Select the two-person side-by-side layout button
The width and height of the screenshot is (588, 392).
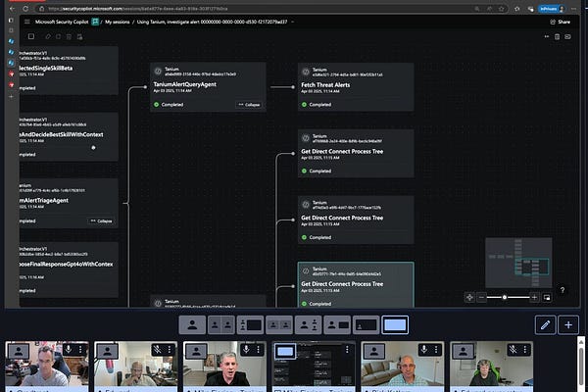[221, 324]
